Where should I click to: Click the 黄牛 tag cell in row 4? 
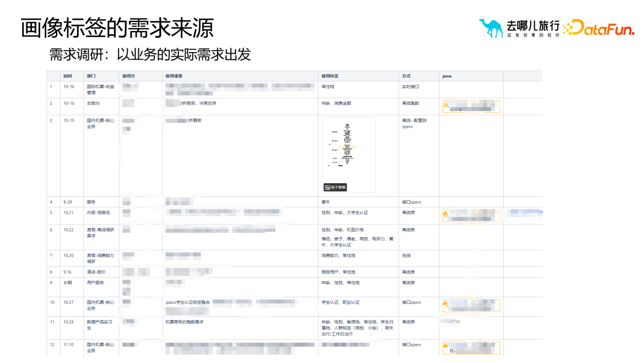pos(324,202)
